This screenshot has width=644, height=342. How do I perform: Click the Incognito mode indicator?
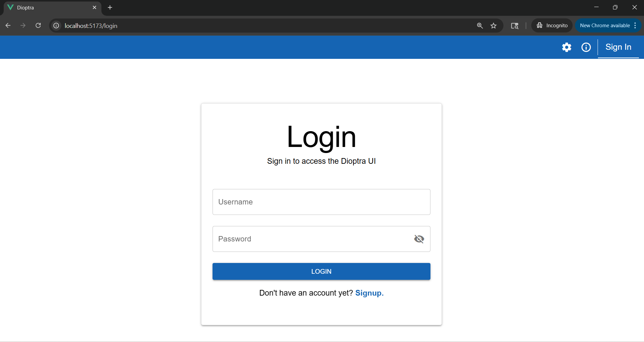pos(552,25)
